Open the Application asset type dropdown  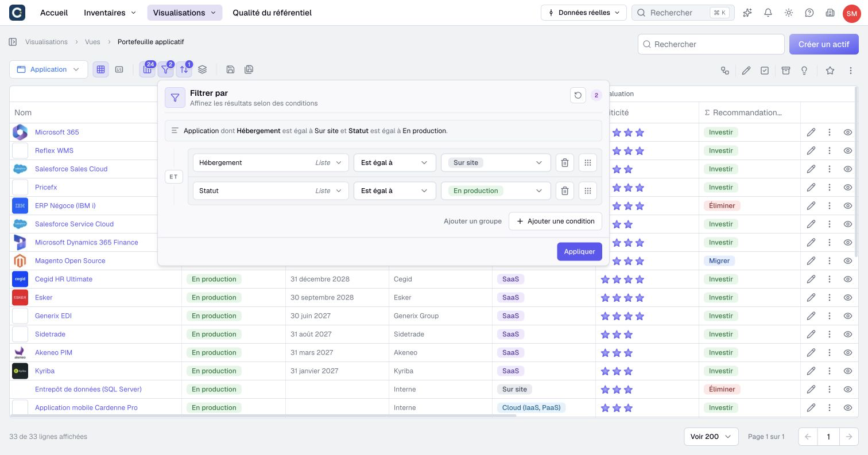[49, 69]
